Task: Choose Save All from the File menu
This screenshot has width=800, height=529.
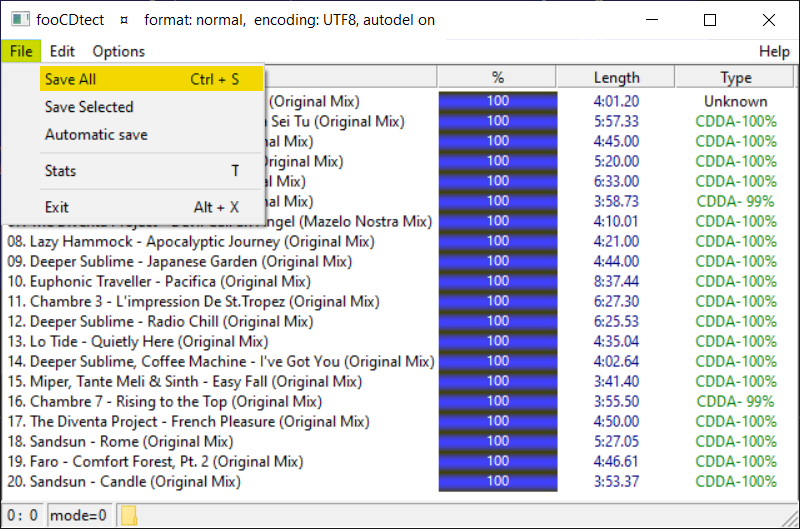Action: click(x=152, y=79)
